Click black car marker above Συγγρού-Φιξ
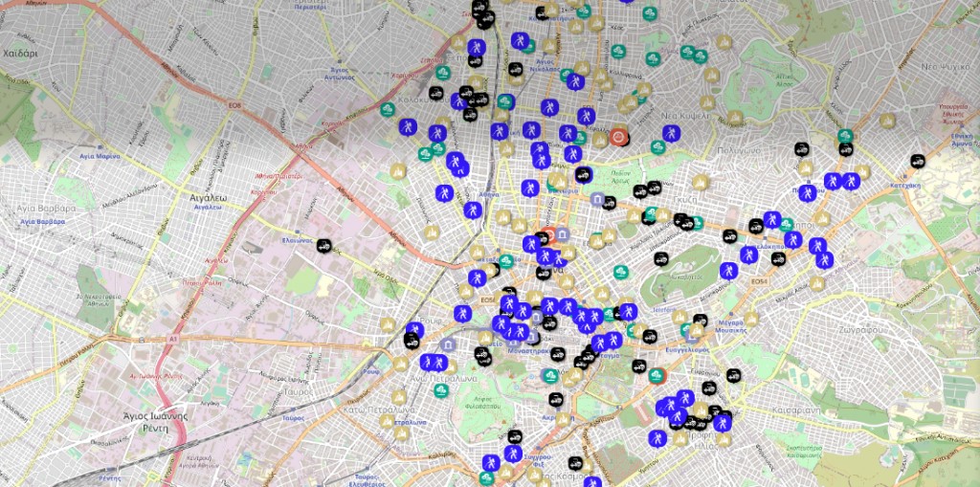 click(515, 437)
